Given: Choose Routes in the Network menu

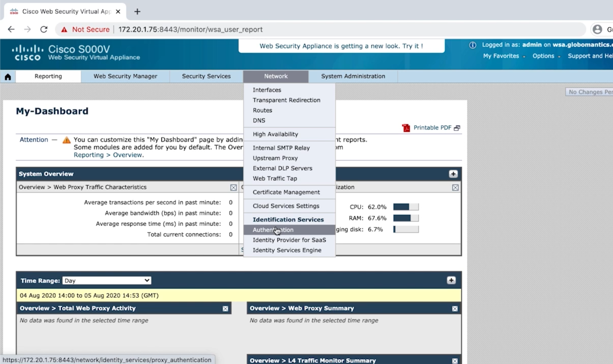Looking at the screenshot, I should tap(289, 110).
